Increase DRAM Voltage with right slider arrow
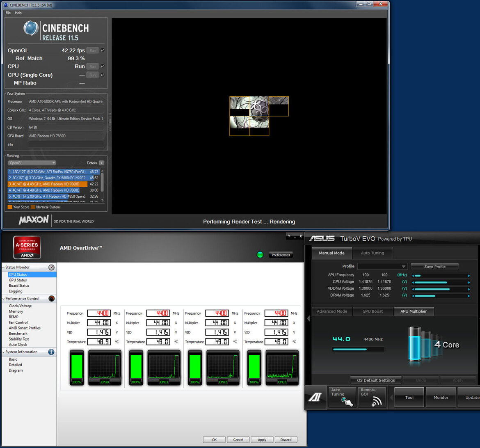This screenshot has width=480, height=448. coord(469,296)
